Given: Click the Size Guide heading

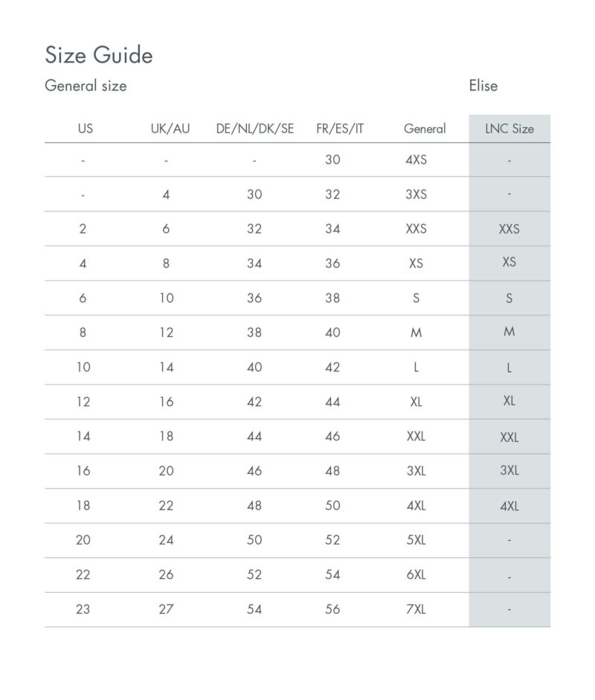Looking at the screenshot, I should coord(99,55).
